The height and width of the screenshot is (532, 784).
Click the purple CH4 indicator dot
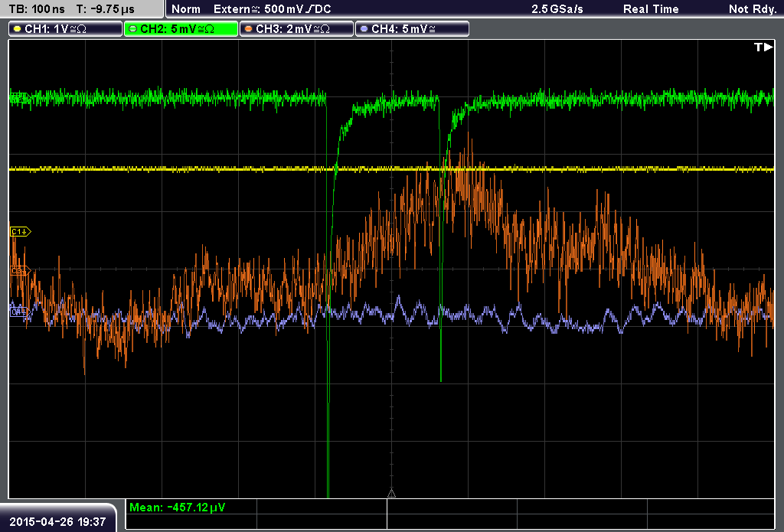364,29
